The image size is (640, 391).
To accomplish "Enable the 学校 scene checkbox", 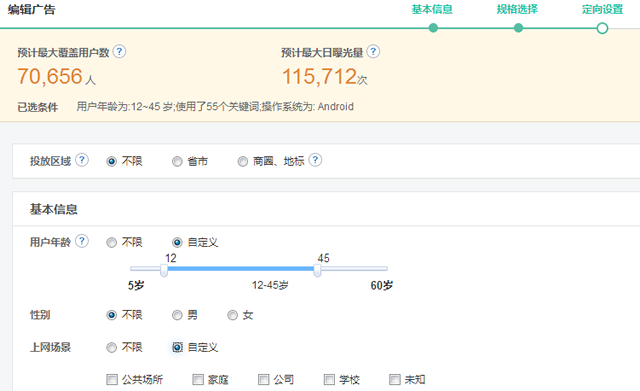I will point(329,380).
